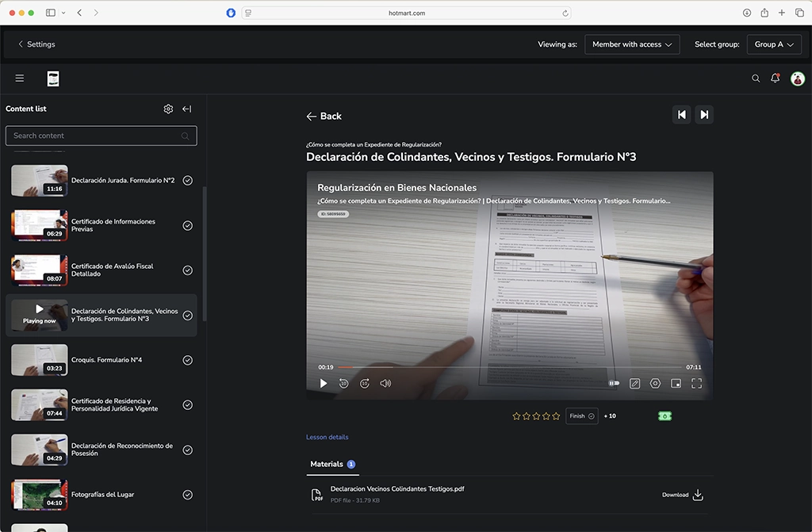Click the sidebar scrollbar
The height and width of the screenshot is (532, 812).
pyautogui.click(x=205, y=254)
